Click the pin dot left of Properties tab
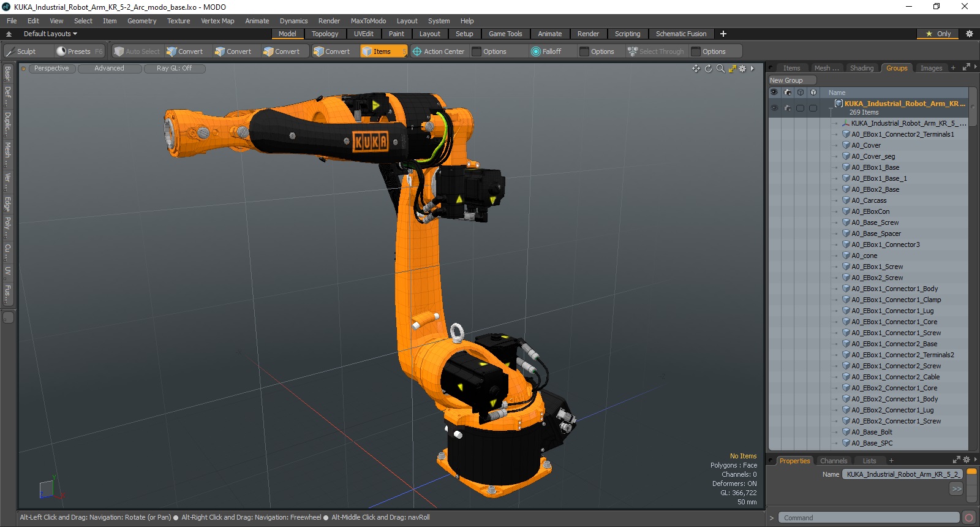Viewport: 980px width, 527px height. coord(771,461)
